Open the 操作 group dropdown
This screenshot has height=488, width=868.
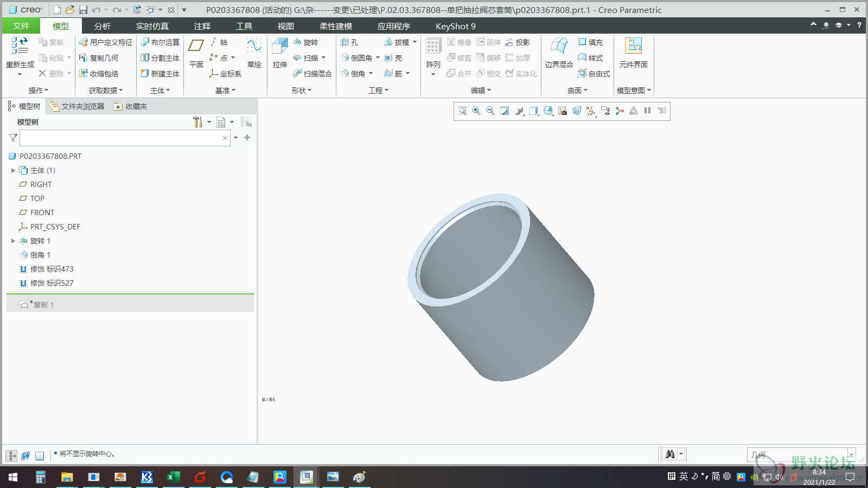pos(39,91)
